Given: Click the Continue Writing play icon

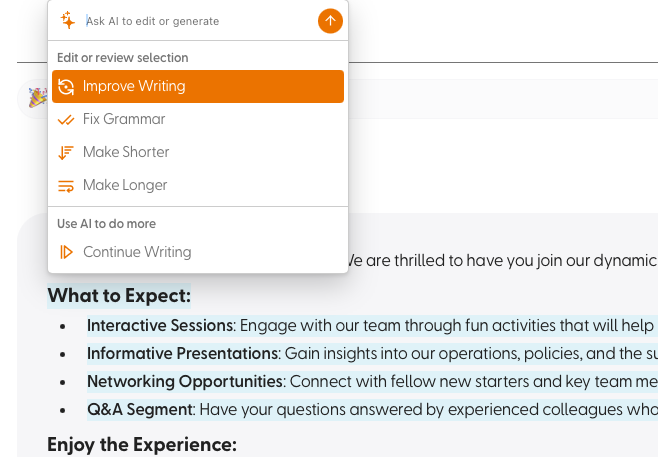Looking at the screenshot, I should 66,252.
